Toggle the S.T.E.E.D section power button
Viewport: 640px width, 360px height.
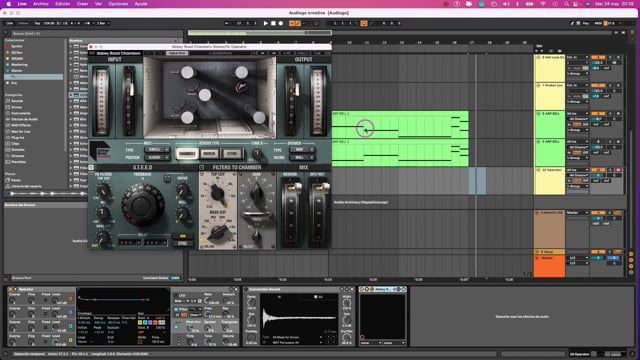pos(91,167)
